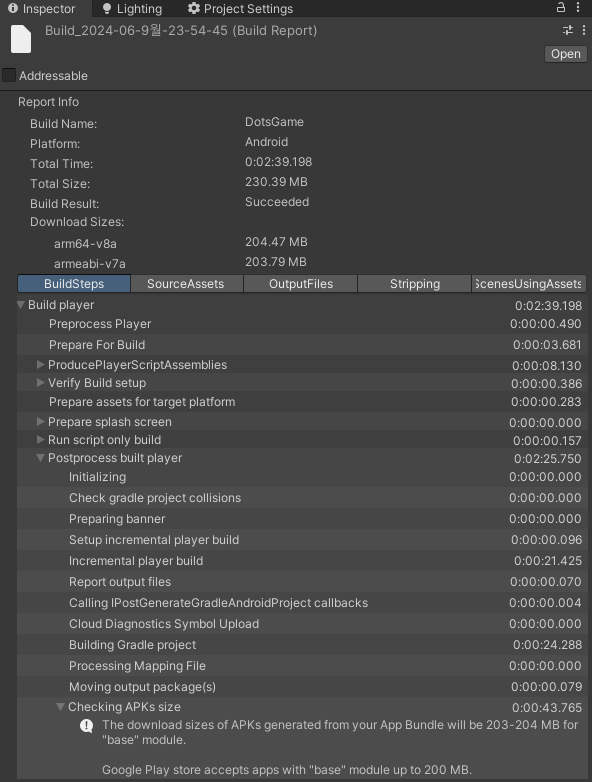
Task: Click the Total Size value 230.39 MB
Action: coord(276,182)
